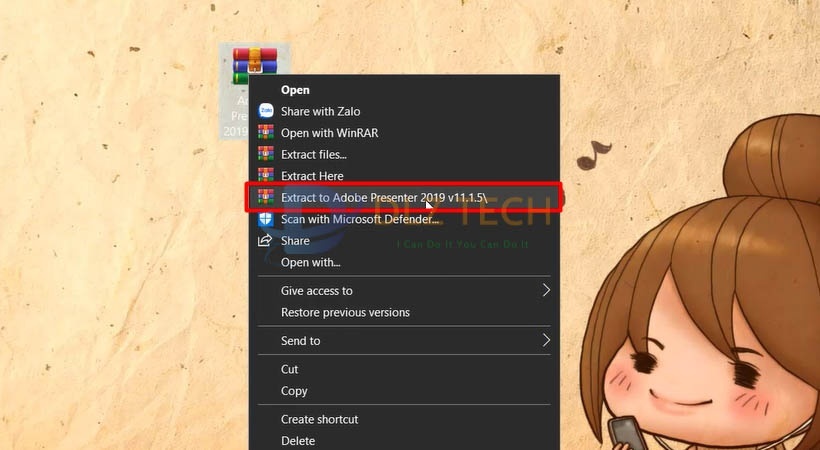Choose Copy in the context menu

294,391
